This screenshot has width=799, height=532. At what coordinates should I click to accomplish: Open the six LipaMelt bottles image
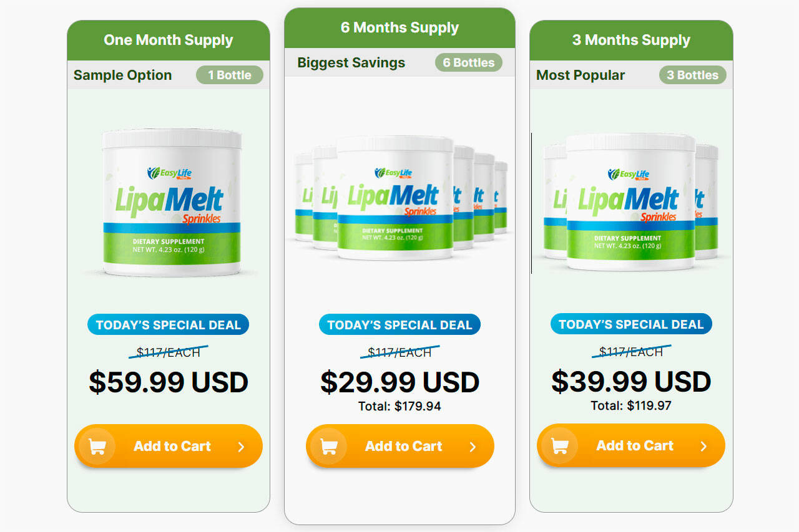(400, 198)
